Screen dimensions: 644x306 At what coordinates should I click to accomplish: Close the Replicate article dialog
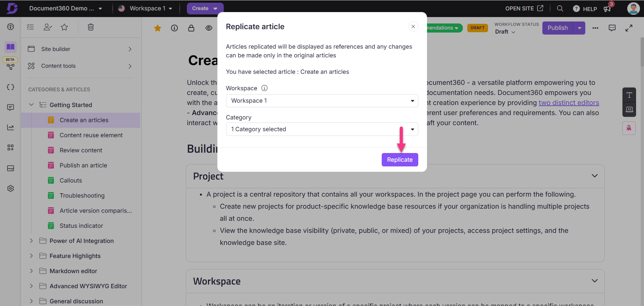tap(413, 27)
